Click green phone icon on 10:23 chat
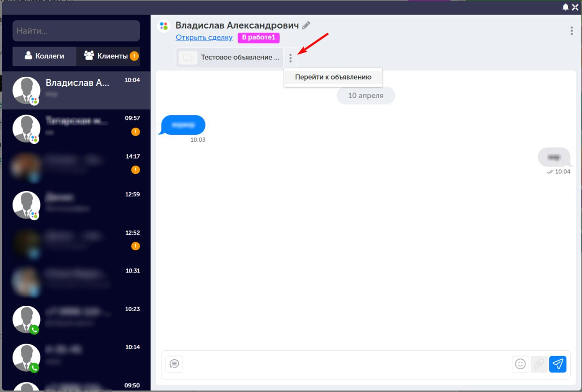Viewport: 582px width, 392px height. pyautogui.click(x=35, y=330)
